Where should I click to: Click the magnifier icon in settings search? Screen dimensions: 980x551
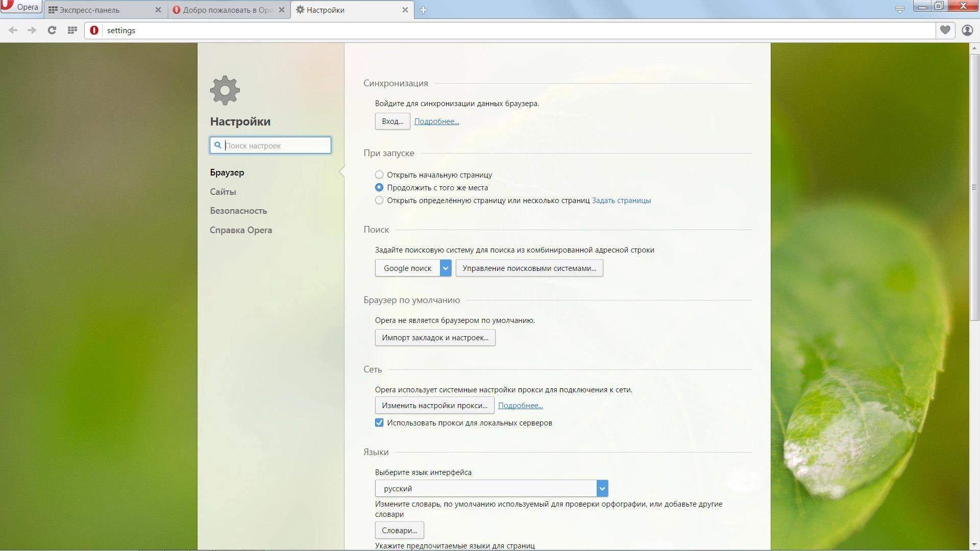[x=218, y=145]
